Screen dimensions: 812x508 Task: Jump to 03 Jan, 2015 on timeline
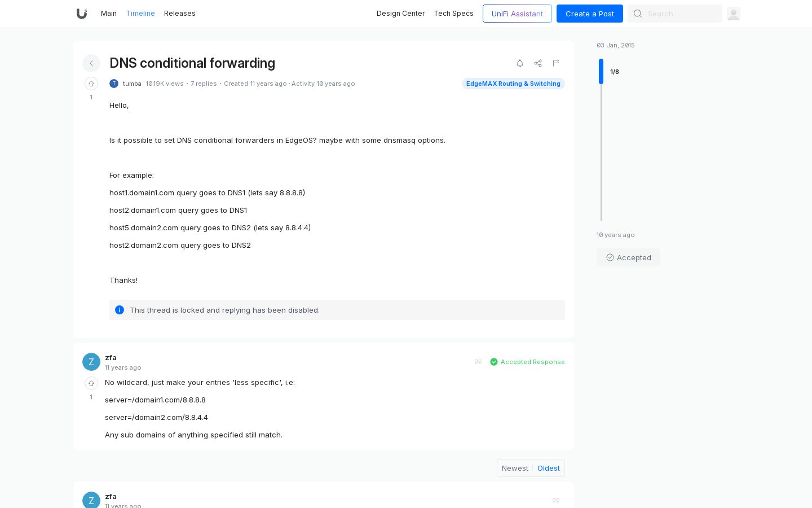616,45
